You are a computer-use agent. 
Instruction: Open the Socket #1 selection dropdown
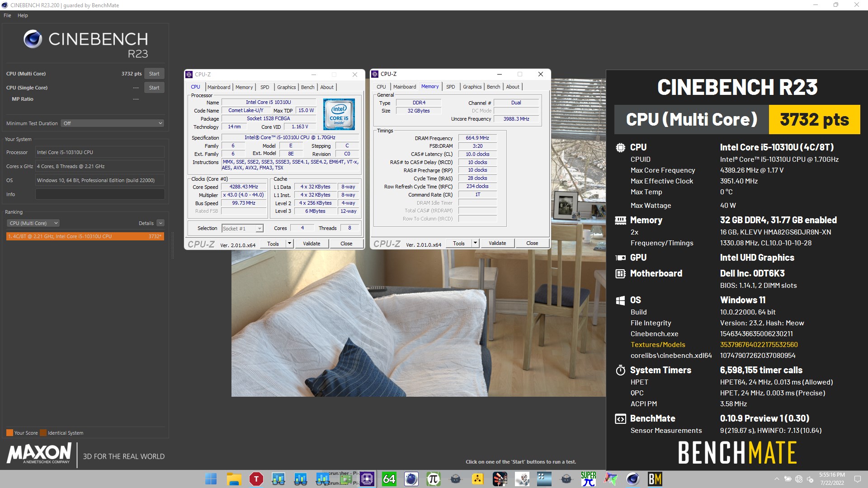coord(242,229)
